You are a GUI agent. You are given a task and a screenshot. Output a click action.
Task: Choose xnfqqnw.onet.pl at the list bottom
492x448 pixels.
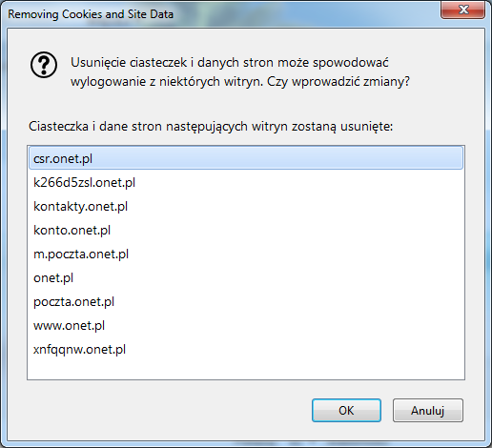[x=246, y=349]
